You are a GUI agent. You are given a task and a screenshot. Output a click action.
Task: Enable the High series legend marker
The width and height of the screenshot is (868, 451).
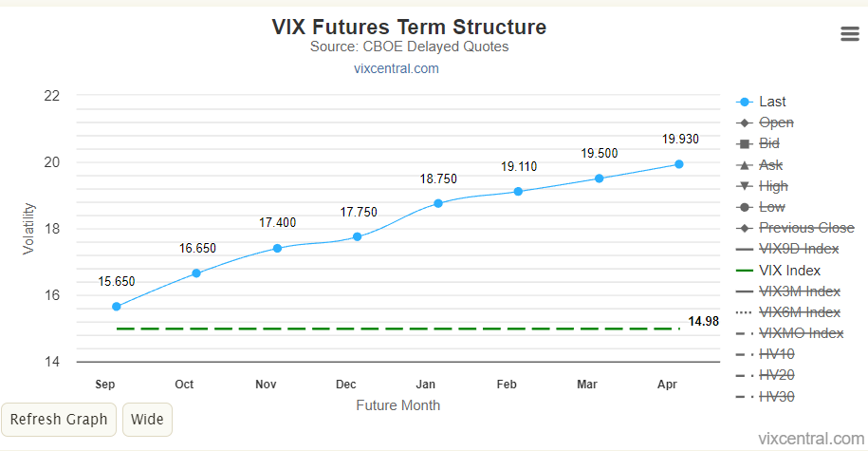762,186
